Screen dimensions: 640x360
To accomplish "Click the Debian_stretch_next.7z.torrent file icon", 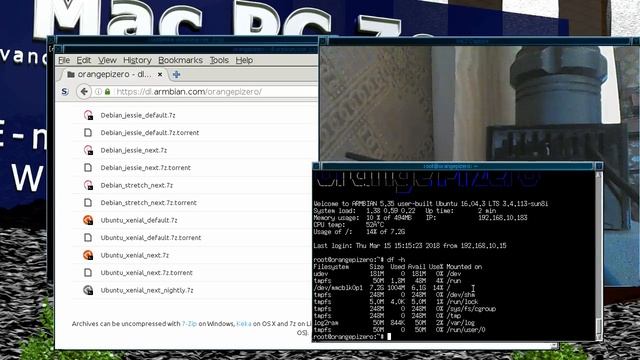I will click(x=88, y=202).
